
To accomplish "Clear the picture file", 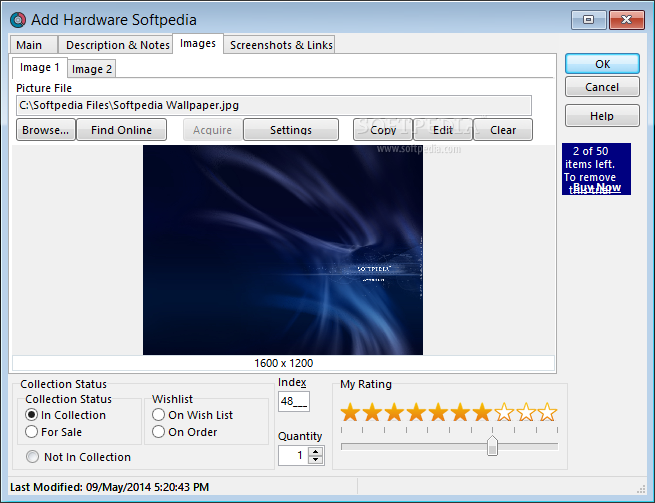I will point(503,130).
